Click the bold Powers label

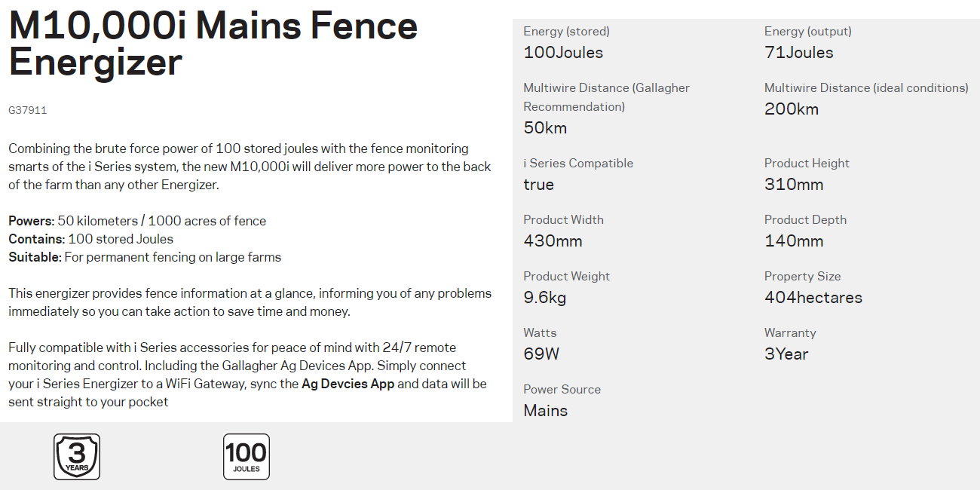tap(32, 221)
